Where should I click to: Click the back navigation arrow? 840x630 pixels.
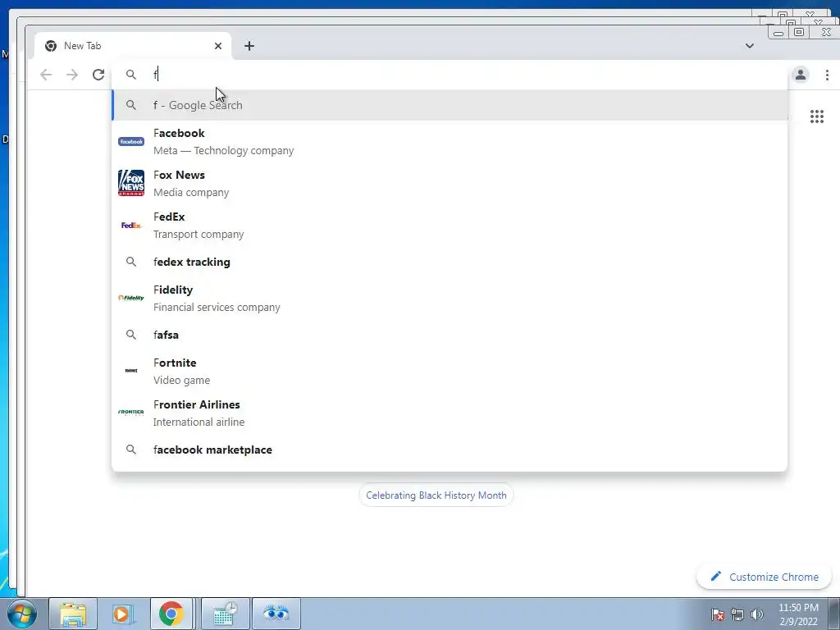coord(46,75)
